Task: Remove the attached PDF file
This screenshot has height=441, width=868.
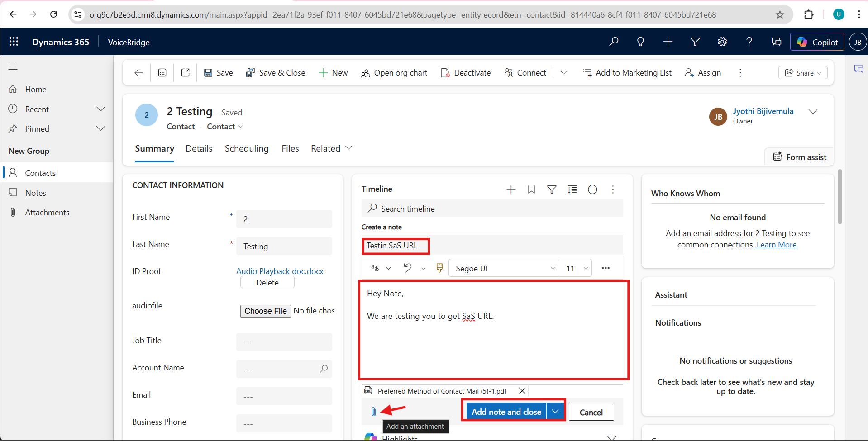Action: pos(522,391)
